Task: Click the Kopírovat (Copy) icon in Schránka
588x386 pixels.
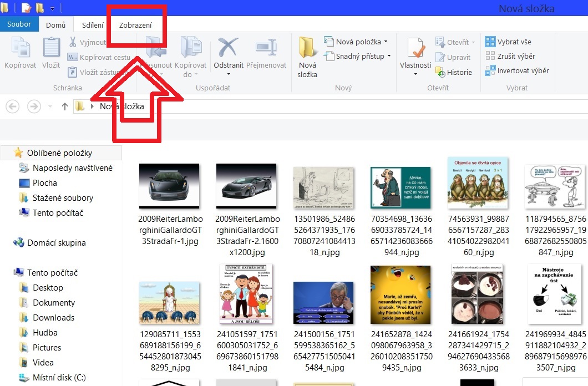Action: pyautogui.click(x=20, y=48)
